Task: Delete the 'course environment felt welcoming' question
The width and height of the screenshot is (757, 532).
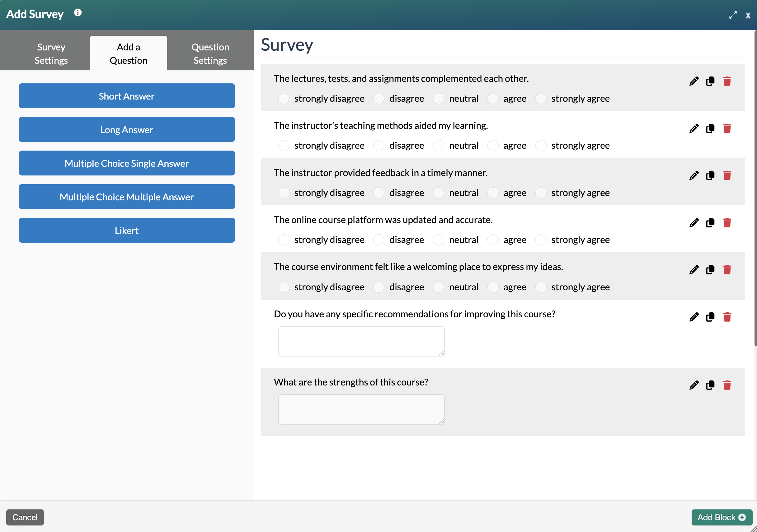Action: pos(727,270)
